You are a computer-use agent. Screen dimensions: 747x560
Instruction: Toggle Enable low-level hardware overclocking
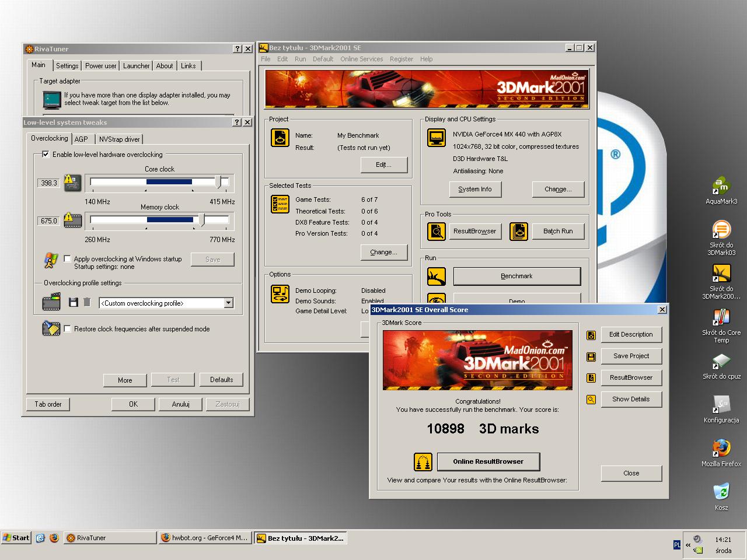point(46,155)
